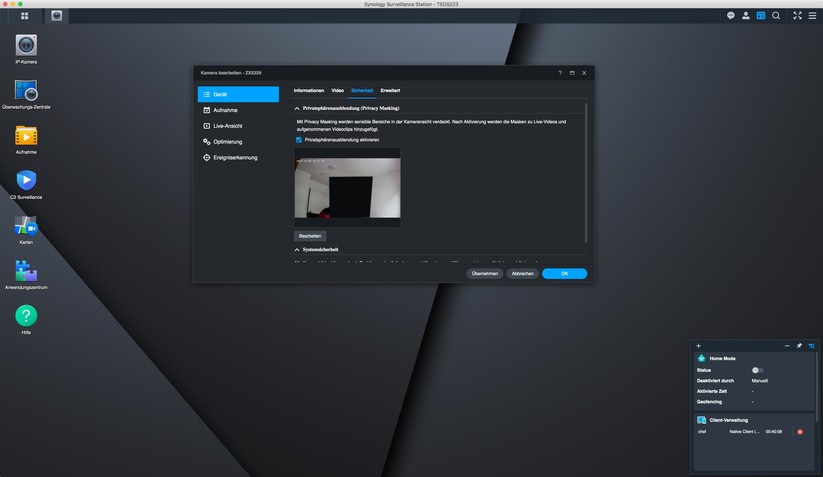Click the chef username in Client-Verwaltung

point(702,432)
